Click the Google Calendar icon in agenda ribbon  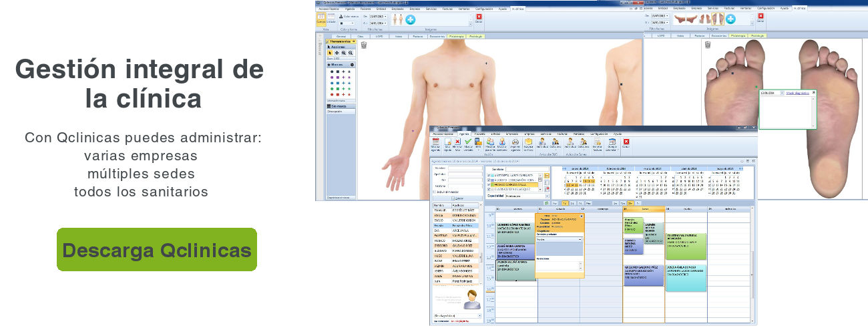[x=612, y=142]
